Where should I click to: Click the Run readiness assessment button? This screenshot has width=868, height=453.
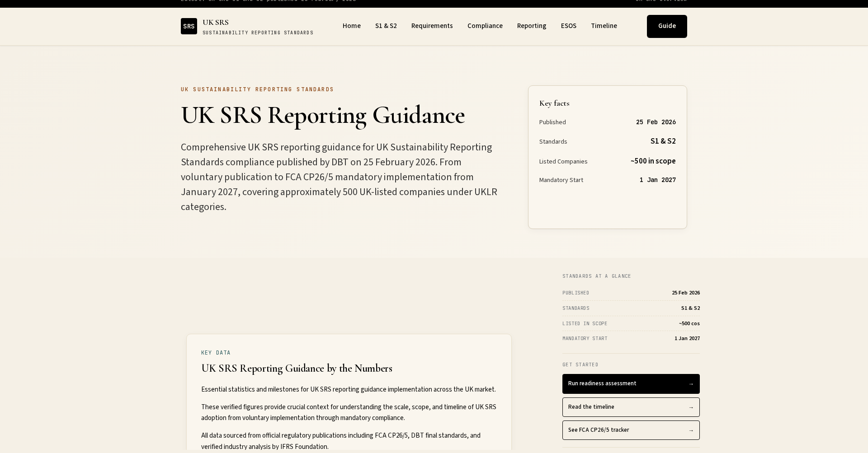[x=631, y=384]
